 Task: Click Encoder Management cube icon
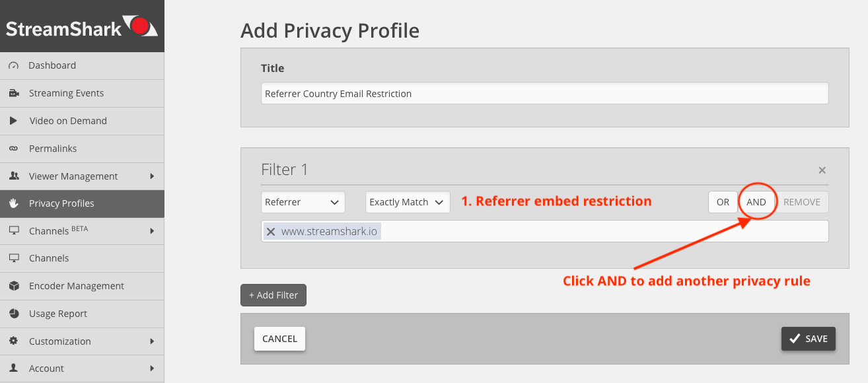coord(13,286)
